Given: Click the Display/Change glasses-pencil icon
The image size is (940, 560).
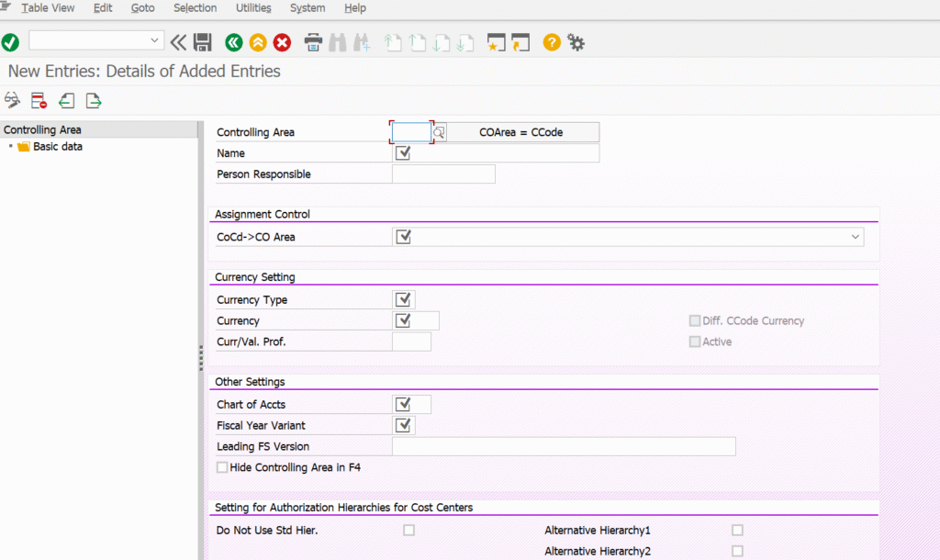Looking at the screenshot, I should click(12, 100).
